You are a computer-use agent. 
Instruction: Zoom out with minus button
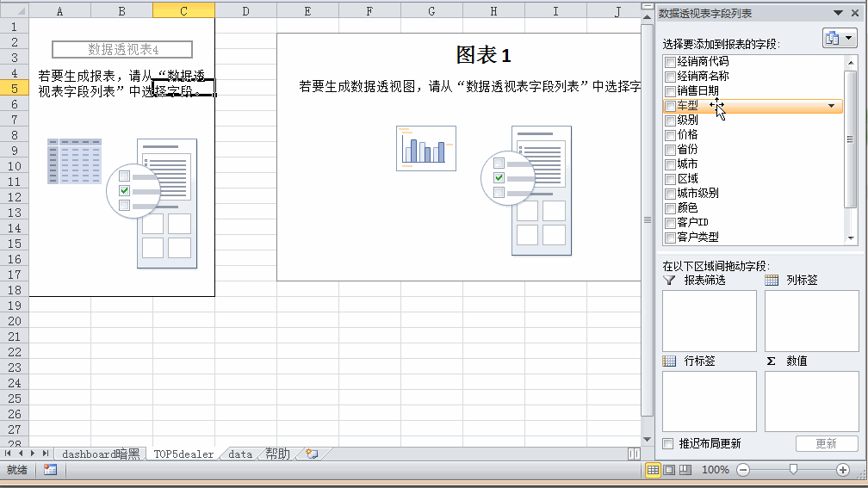point(743,470)
